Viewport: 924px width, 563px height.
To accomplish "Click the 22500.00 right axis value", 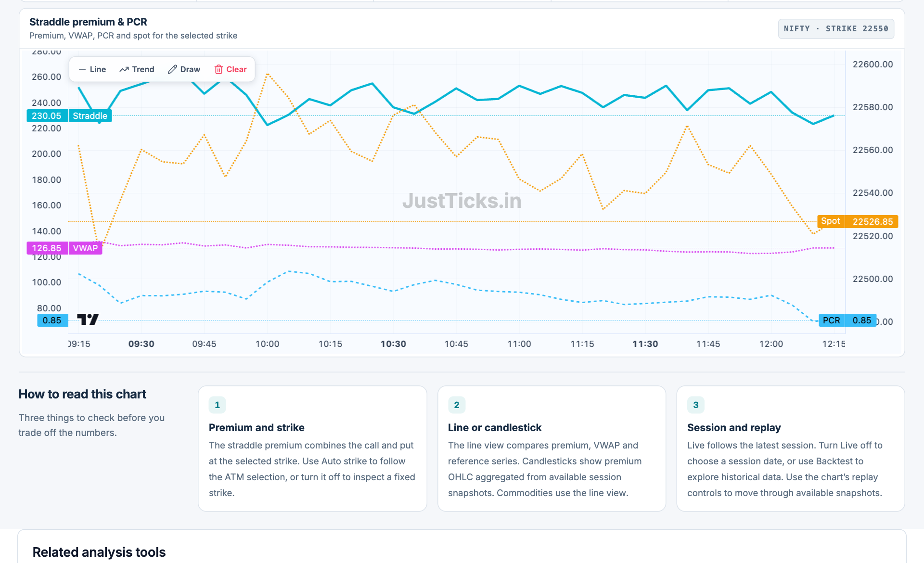I will (x=873, y=279).
